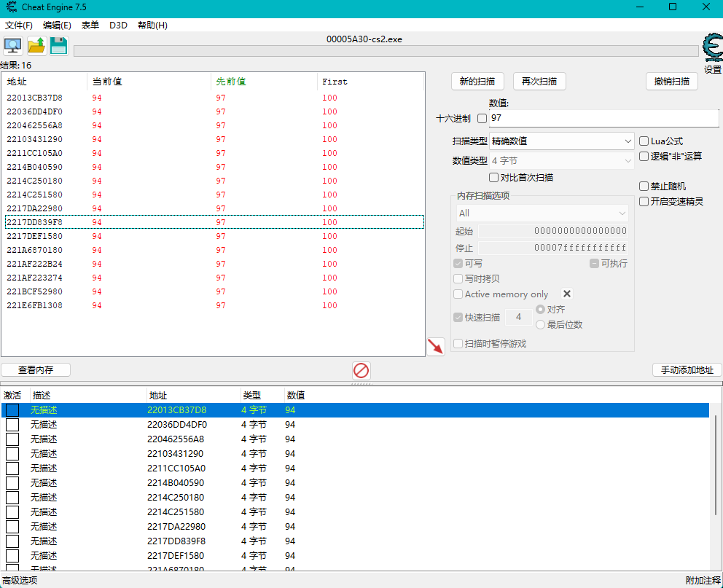Select address list entry 2211CC105A0

[355, 469]
